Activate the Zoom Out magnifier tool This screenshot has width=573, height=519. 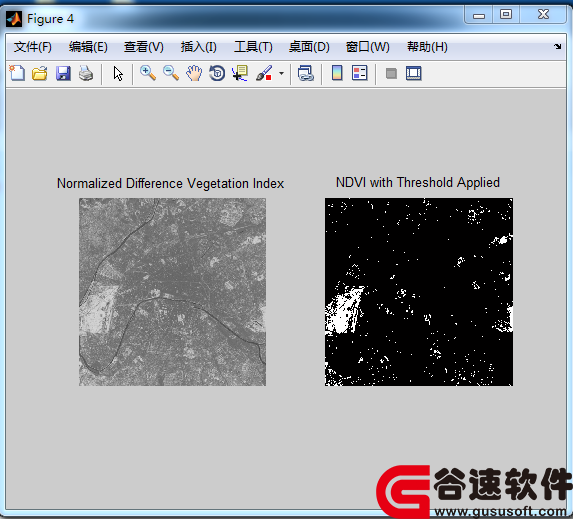pyautogui.click(x=171, y=73)
